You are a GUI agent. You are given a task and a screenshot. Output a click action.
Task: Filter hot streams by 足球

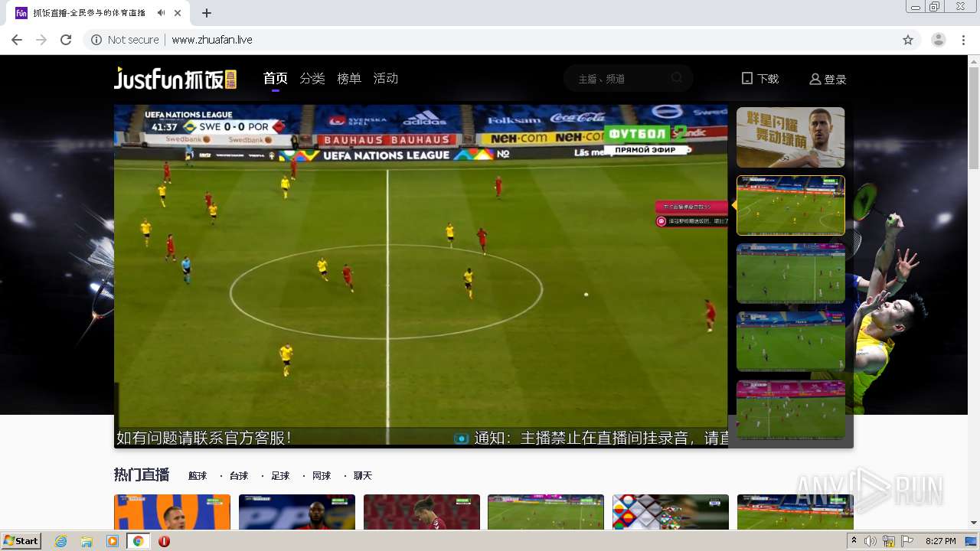pyautogui.click(x=280, y=476)
